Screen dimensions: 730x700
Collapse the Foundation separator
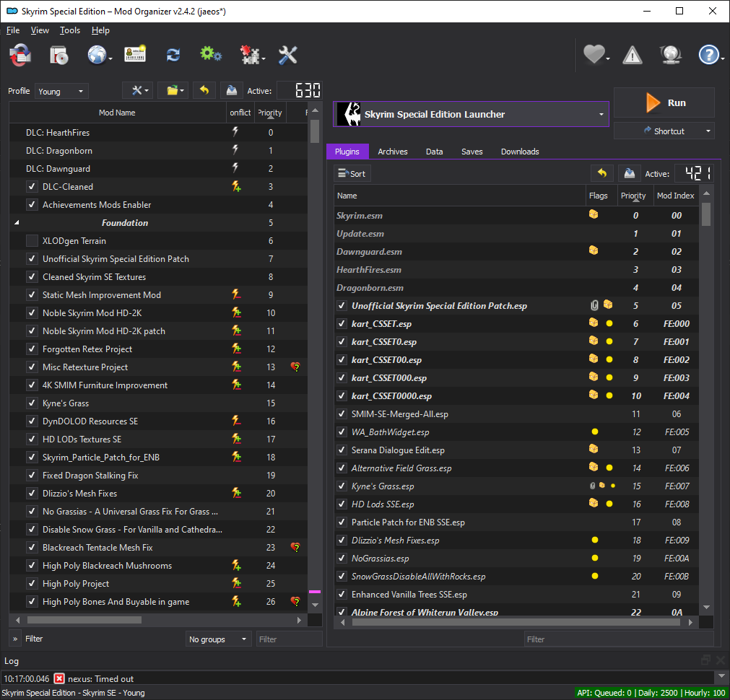tap(17, 222)
